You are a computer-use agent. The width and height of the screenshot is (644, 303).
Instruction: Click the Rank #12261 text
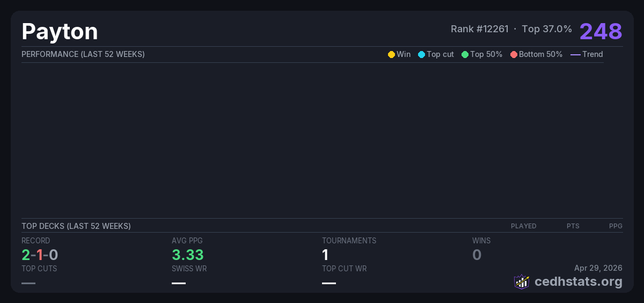click(479, 29)
